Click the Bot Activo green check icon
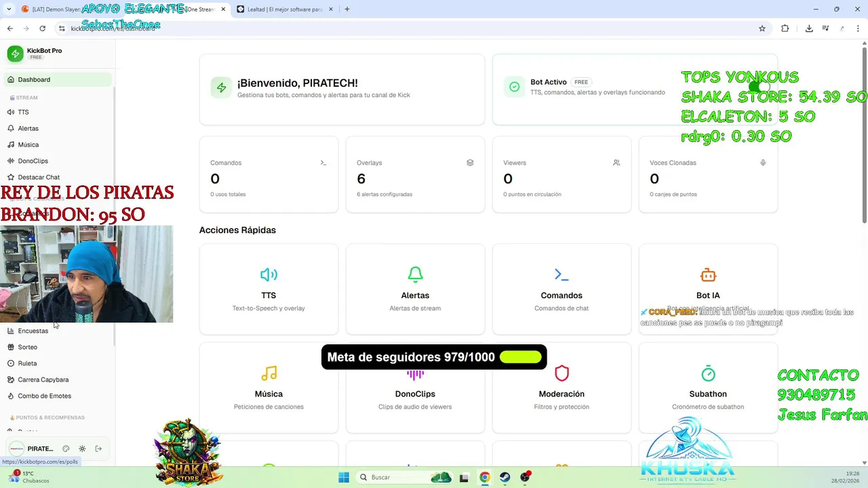Image resolution: width=868 pixels, height=488 pixels. click(x=514, y=87)
